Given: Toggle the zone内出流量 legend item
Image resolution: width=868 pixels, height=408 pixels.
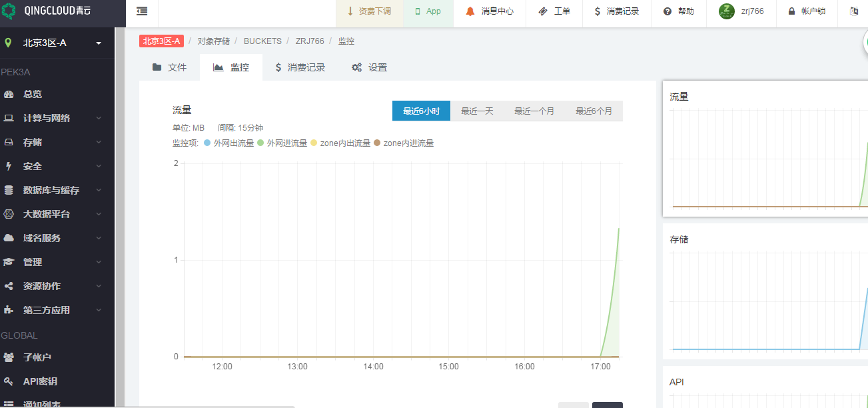Looking at the screenshot, I should [x=340, y=143].
